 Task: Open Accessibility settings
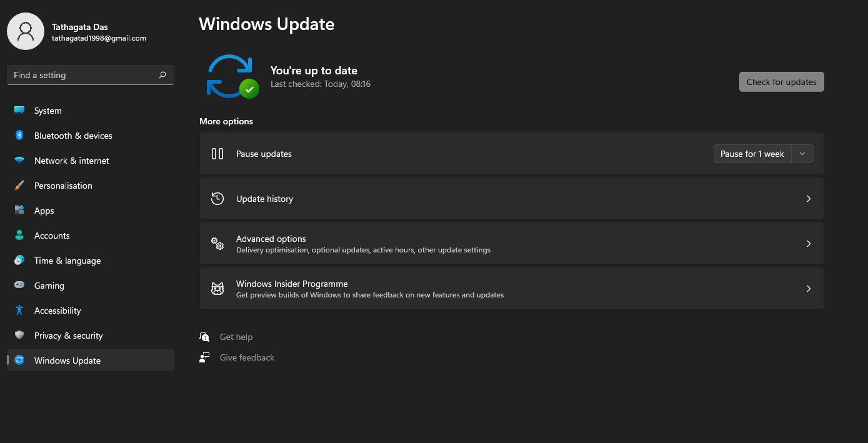pyautogui.click(x=91, y=311)
